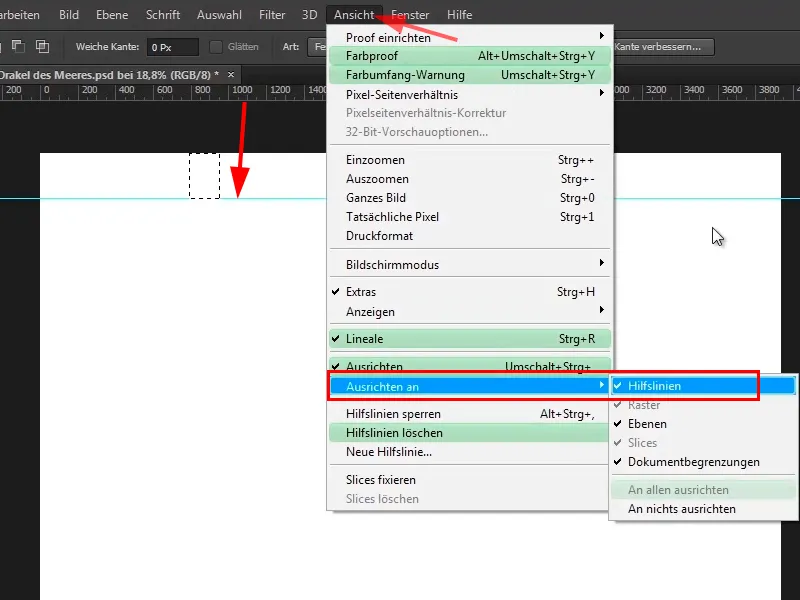The width and height of the screenshot is (800, 600).
Task: Choose Druckformat from the menu
Action: point(469,236)
